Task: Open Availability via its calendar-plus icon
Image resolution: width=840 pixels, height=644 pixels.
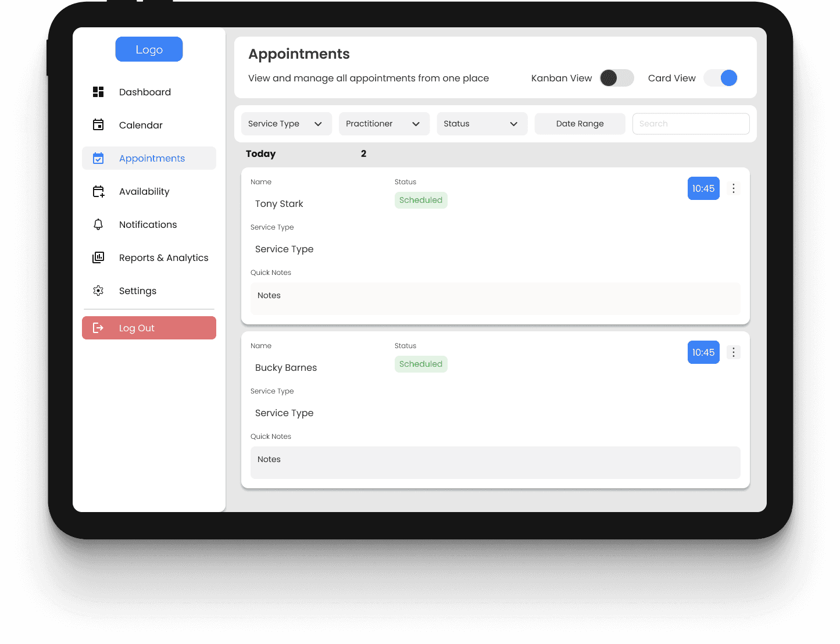Action: pyautogui.click(x=98, y=191)
